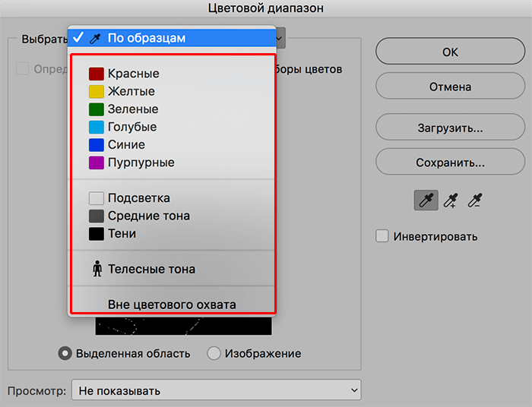This screenshot has width=532, height=407.
Task: Click the Загрузить... button
Action: (450, 128)
